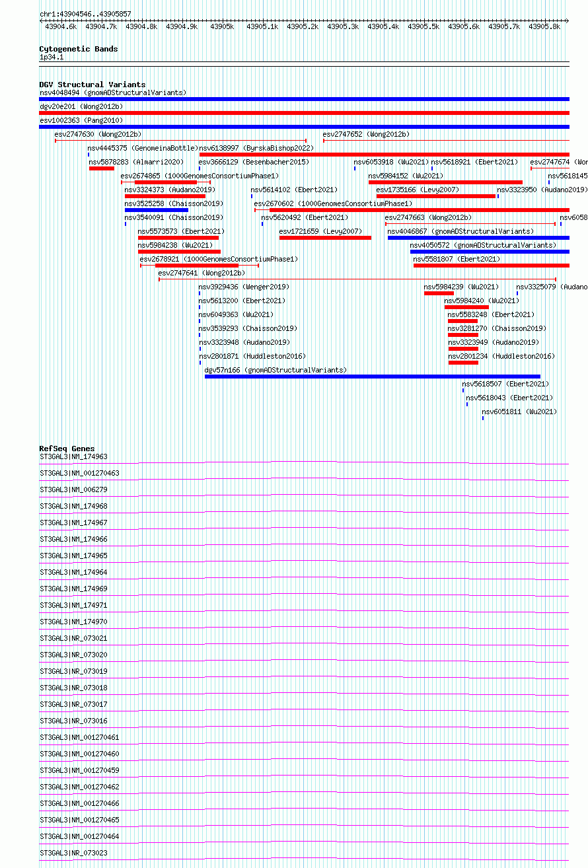Select nsv3324373 (Audano2019) variant label

point(170,190)
